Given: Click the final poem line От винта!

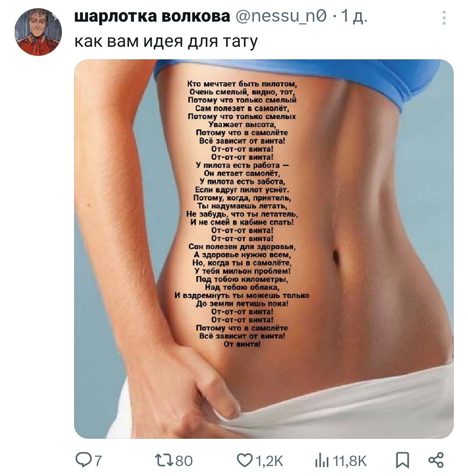Looking at the screenshot, I should pos(242,344).
